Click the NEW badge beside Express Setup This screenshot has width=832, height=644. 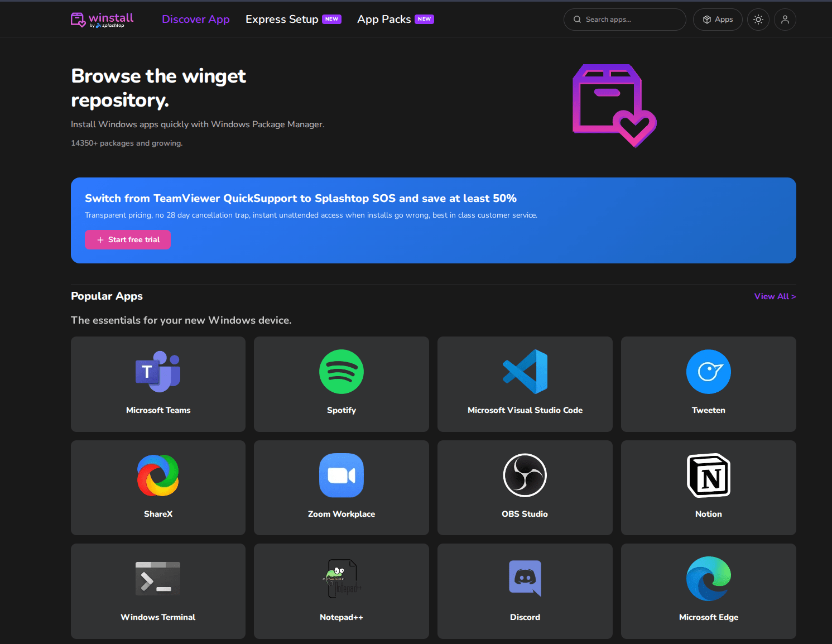(332, 19)
